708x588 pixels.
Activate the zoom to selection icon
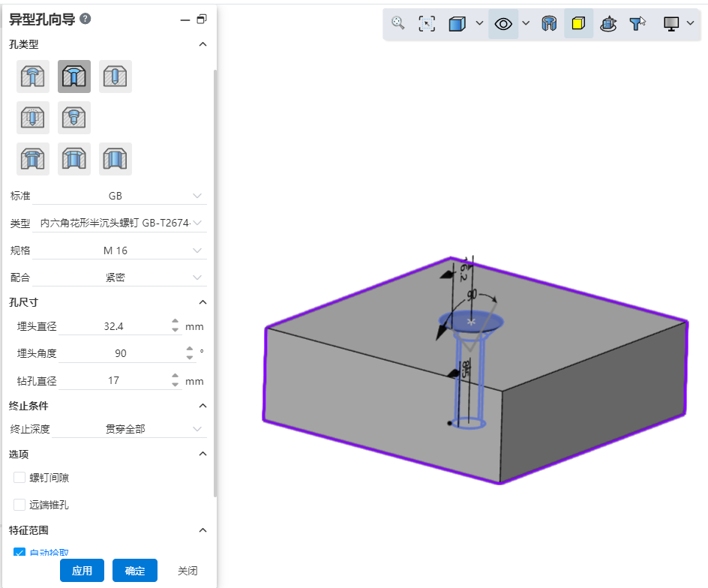(x=427, y=23)
